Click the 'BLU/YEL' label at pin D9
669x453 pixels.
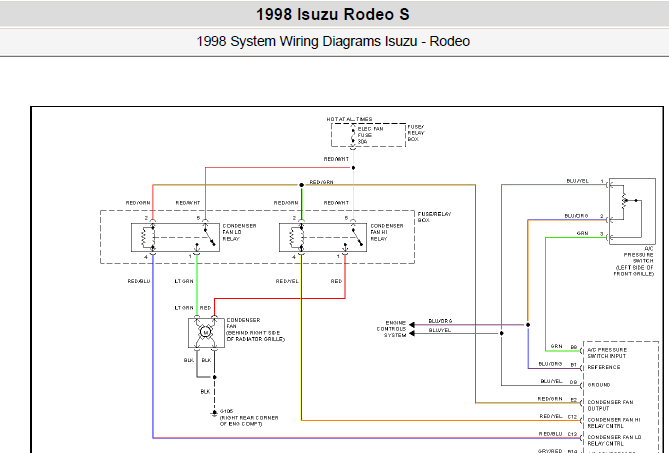551,381
